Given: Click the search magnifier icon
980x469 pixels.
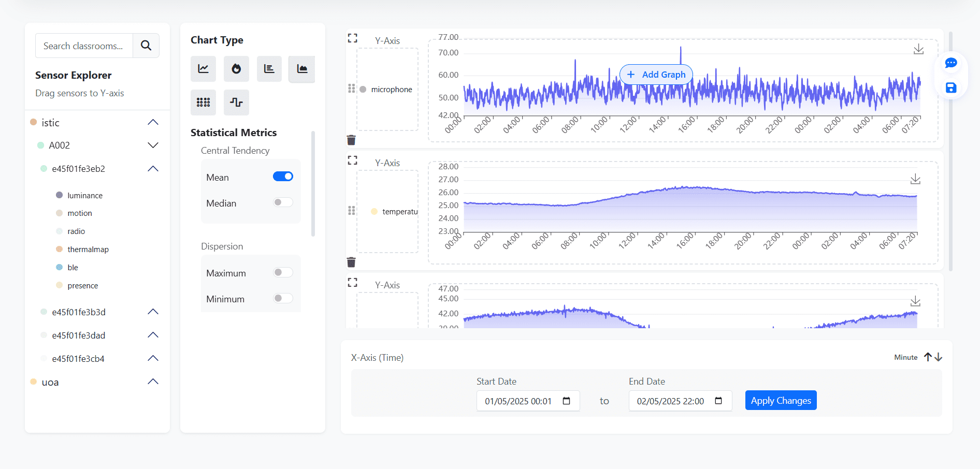Looking at the screenshot, I should coord(146,46).
